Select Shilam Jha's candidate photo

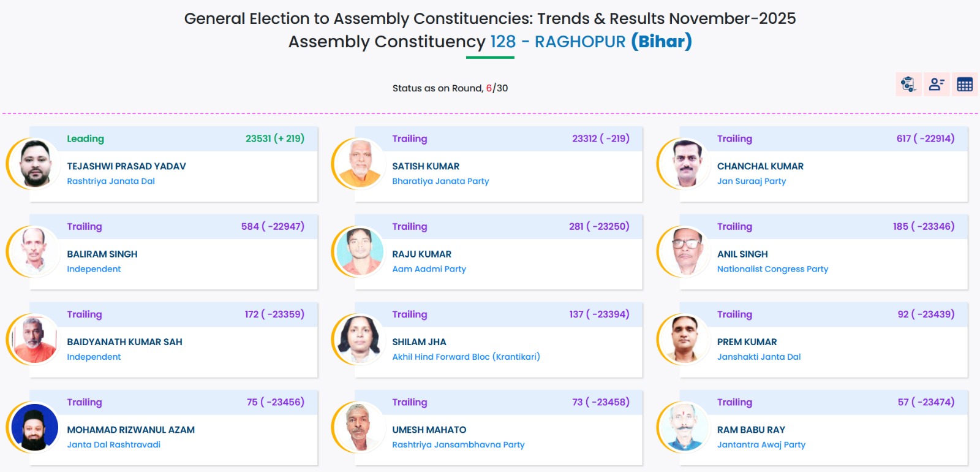point(360,339)
